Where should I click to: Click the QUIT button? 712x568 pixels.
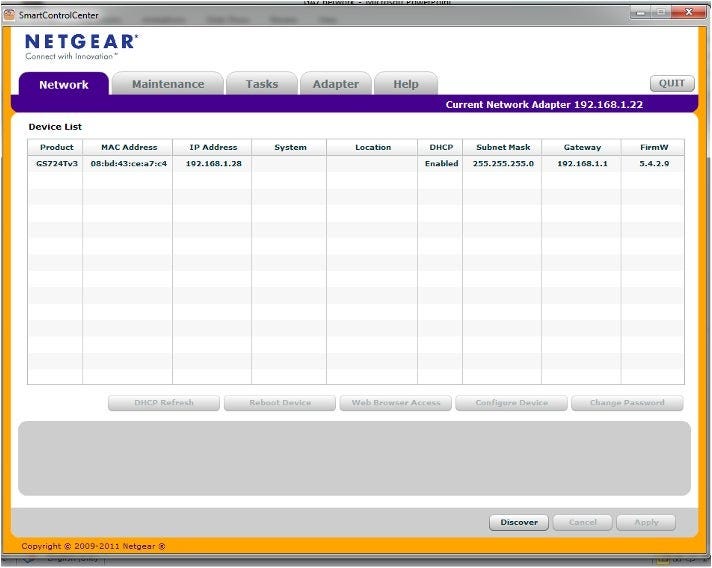(671, 84)
